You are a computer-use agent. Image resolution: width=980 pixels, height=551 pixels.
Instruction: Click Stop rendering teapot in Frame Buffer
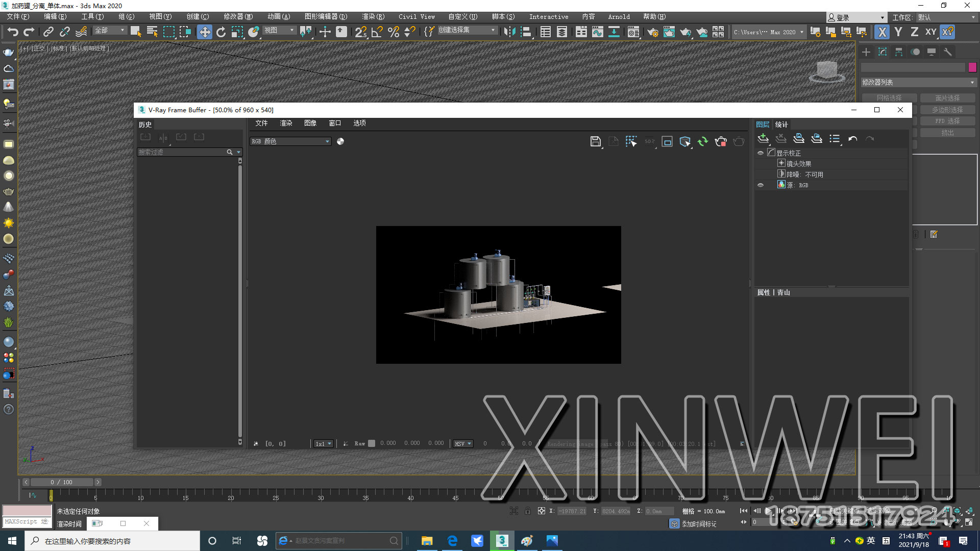pyautogui.click(x=721, y=141)
